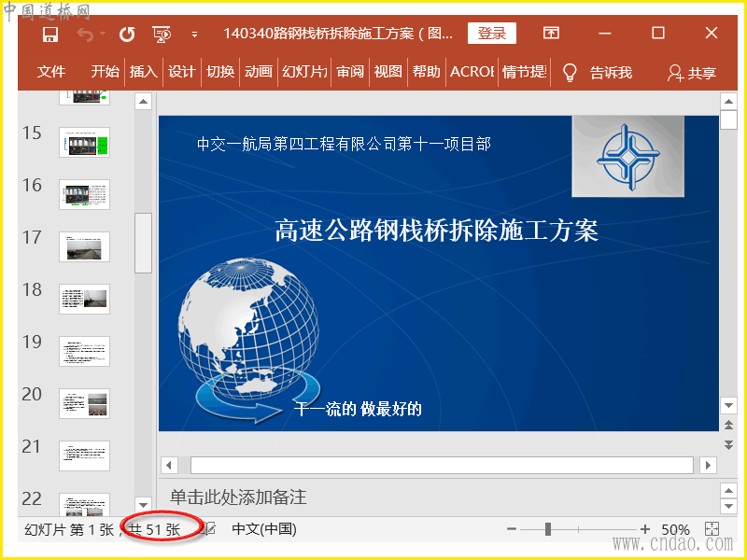
Task: Select slide 22 thumbnail
Action: tap(84, 505)
